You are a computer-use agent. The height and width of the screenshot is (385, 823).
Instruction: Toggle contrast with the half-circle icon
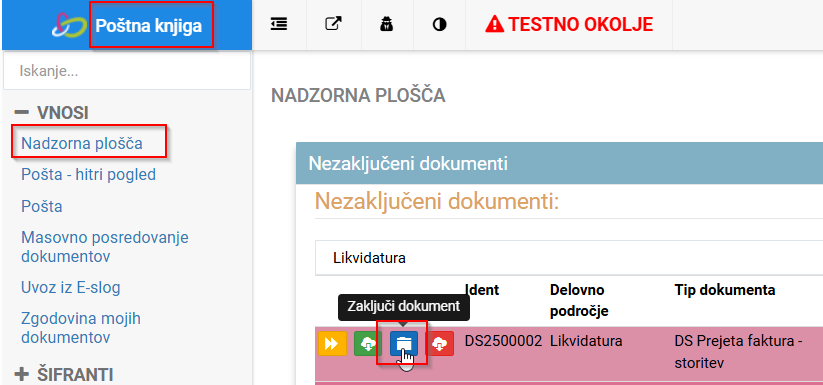(439, 25)
